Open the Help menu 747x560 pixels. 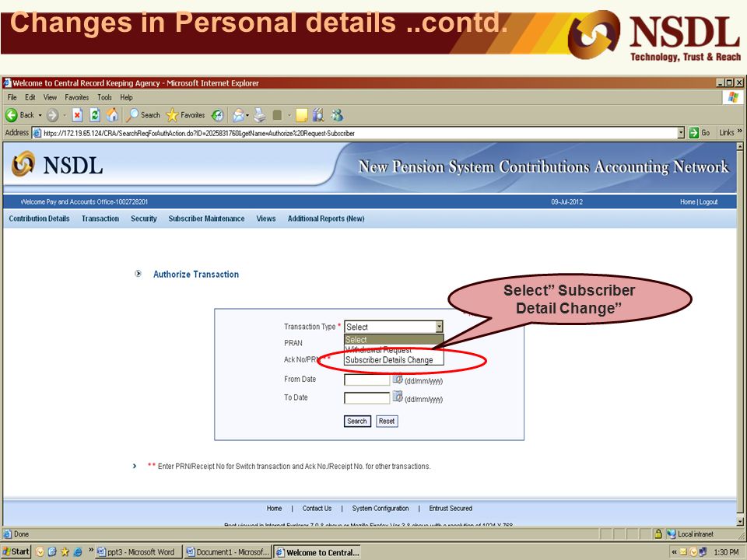point(126,97)
